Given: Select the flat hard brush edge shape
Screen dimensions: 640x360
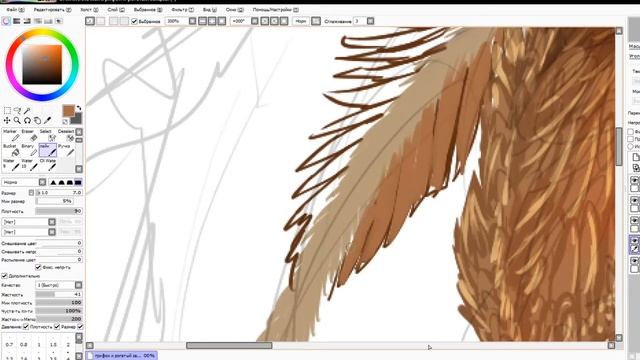Looking at the screenshot, I should point(78,182).
